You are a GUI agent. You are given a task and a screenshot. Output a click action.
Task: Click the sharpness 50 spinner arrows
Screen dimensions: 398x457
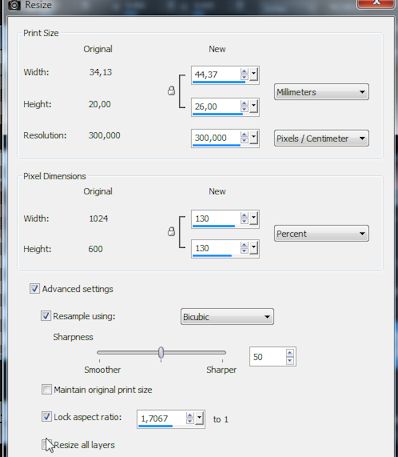290,357
